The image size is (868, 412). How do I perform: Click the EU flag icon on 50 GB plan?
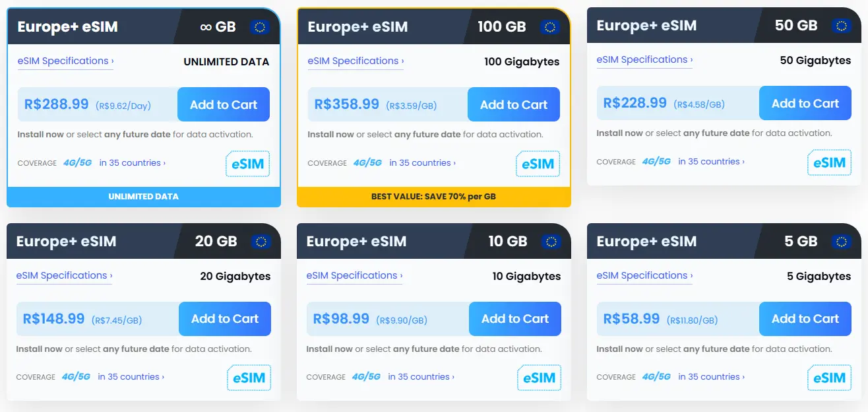pyautogui.click(x=840, y=25)
